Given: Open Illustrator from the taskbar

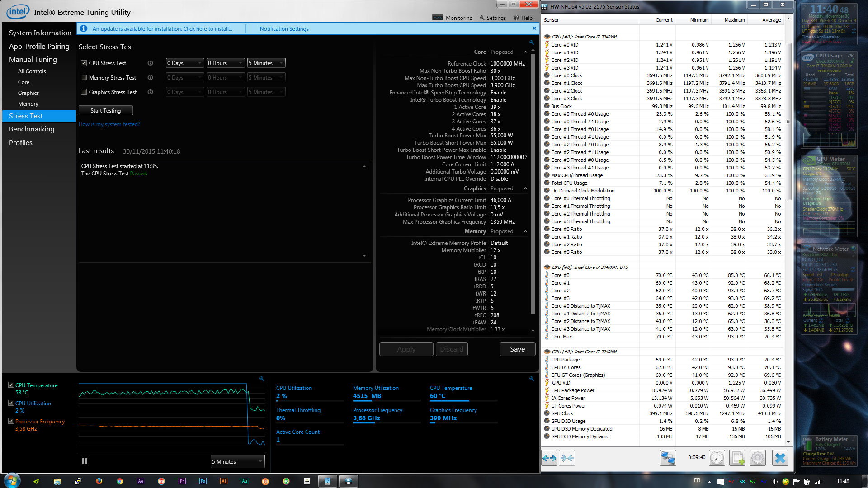Looking at the screenshot, I should [224, 481].
